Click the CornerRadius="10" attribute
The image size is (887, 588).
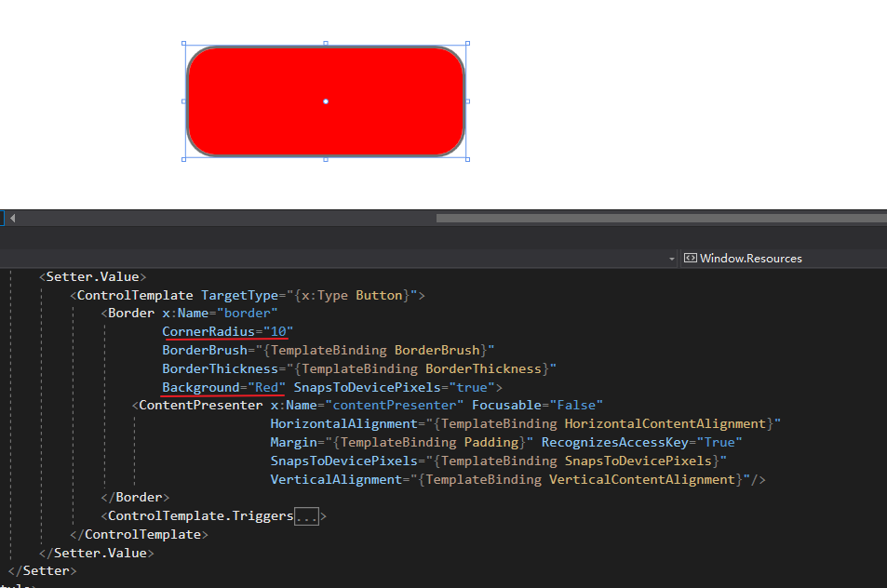point(227,331)
